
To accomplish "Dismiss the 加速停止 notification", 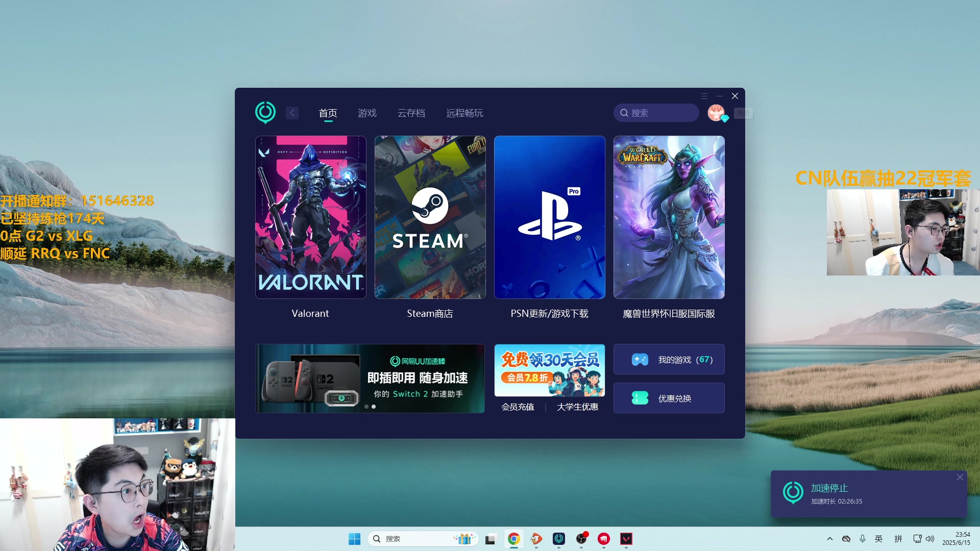I will 960,478.
